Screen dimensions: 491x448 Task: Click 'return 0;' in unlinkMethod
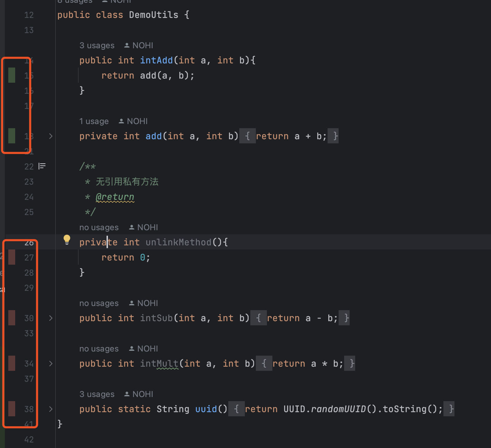pos(126,257)
